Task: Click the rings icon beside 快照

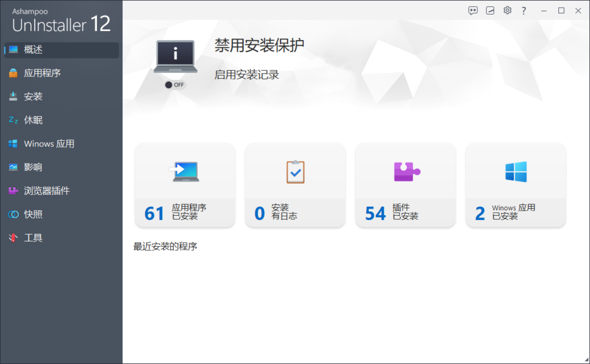Action: [x=13, y=214]
